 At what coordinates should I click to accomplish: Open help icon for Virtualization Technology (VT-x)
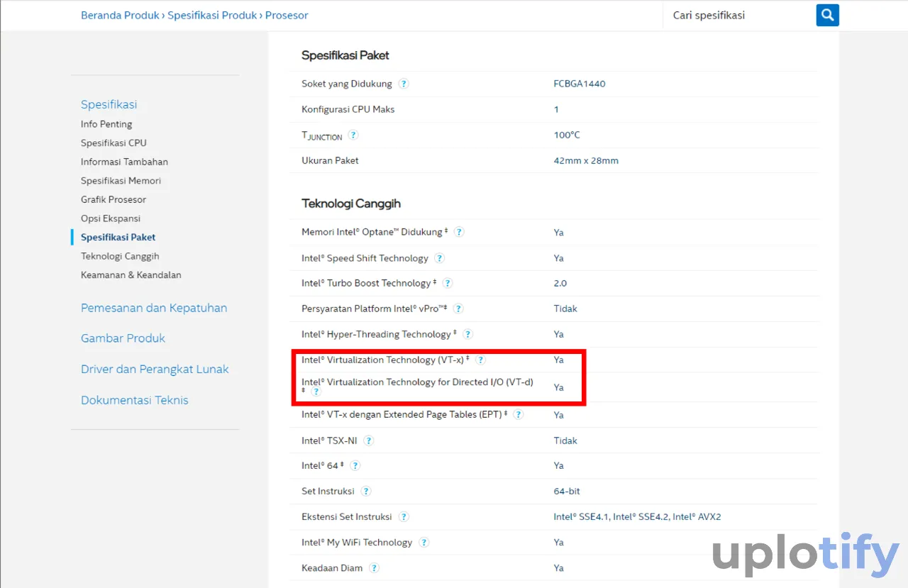[480, 360]
